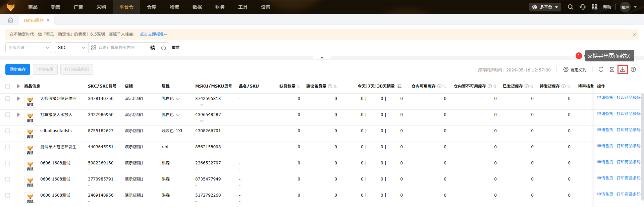Open the hourglass task history icon
Viewport: 644px width, 207px height.
tap(611, 69)
